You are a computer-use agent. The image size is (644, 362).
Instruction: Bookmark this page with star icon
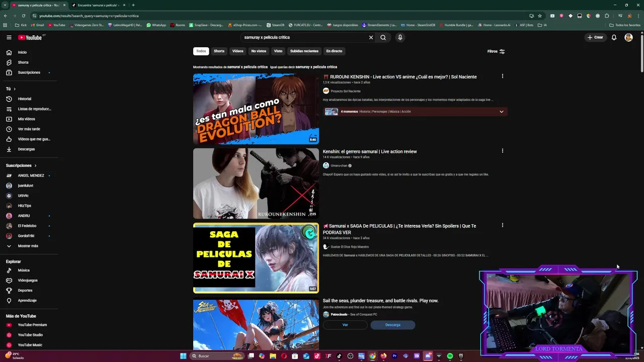pyautogui.click(x=540, y=16)
